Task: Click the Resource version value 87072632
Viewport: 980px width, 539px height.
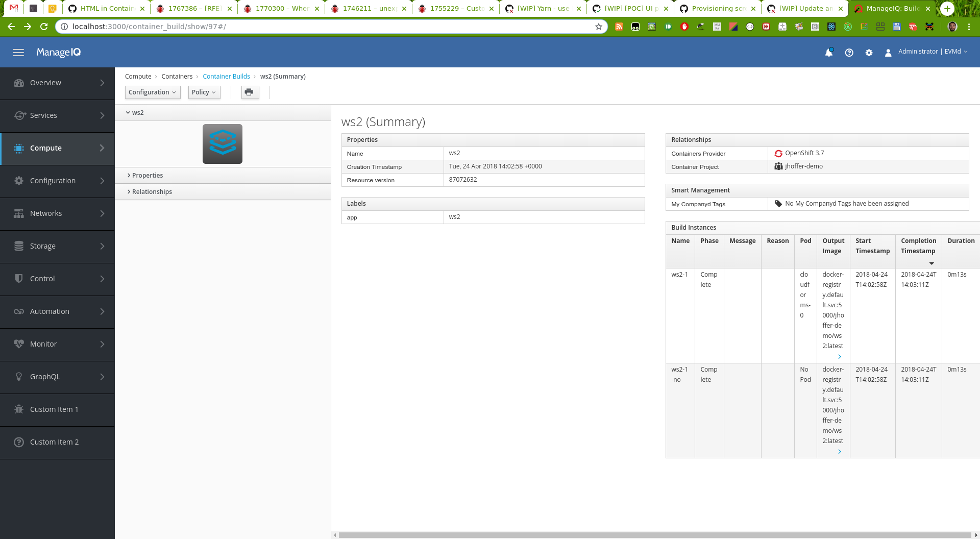Action: point(463,180)
